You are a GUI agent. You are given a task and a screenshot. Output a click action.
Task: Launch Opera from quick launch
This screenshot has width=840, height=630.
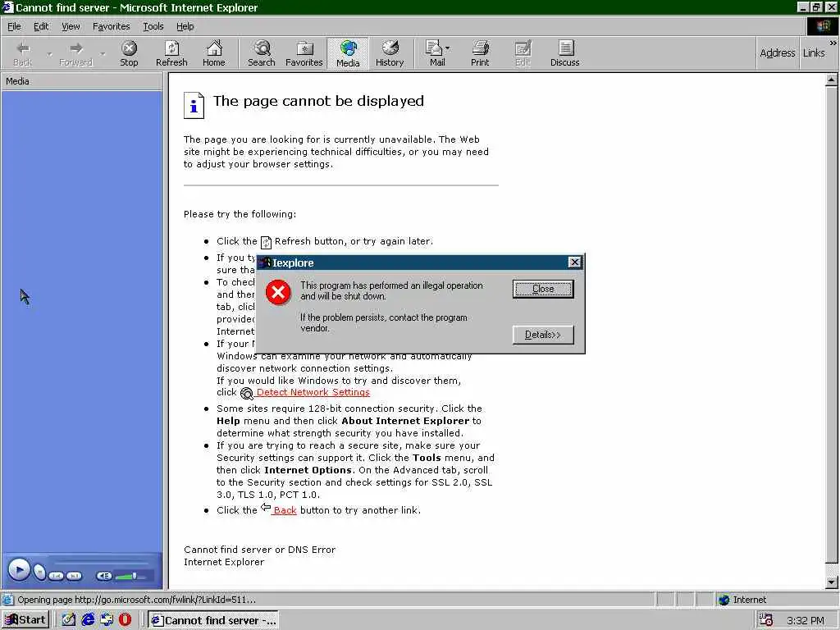pos(125,620)
